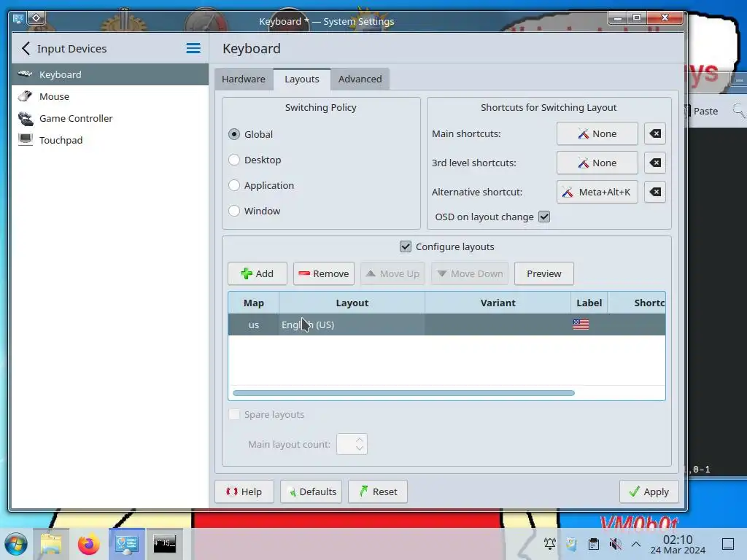Open Touchpad settings
Screen dimensions: 747x560
pos(110,140)
